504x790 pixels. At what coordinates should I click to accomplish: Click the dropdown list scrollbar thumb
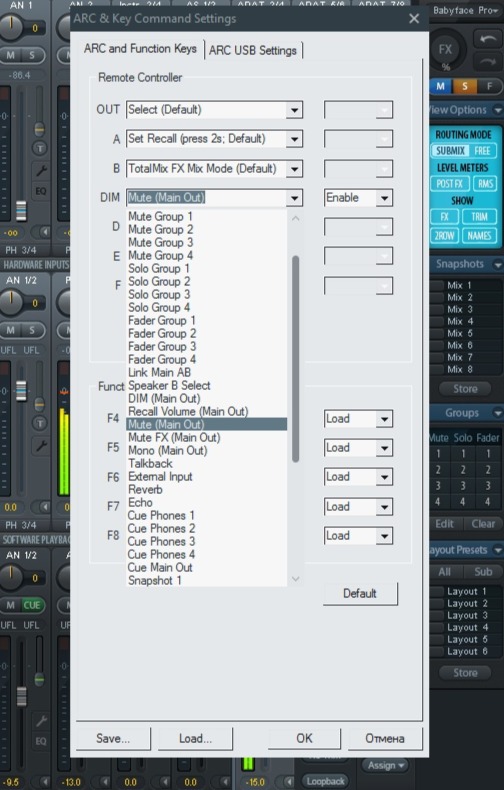pos(296,359)
